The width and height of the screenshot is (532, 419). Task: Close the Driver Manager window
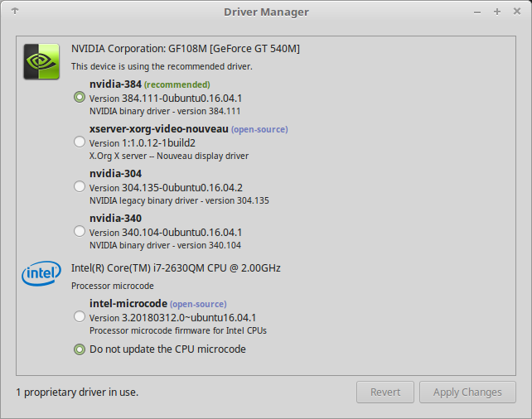(517, 12)
